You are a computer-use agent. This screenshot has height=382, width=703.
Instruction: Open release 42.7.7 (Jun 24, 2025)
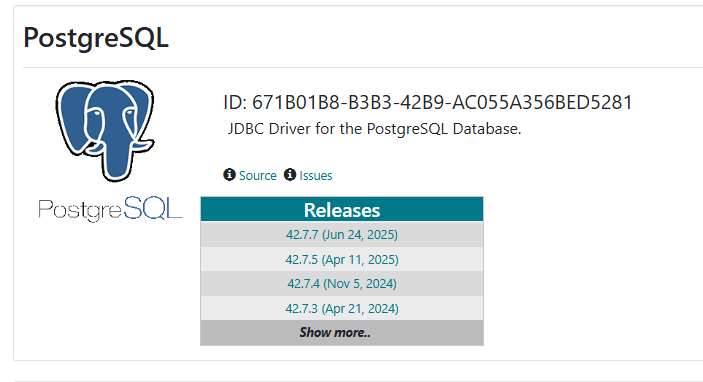click(342, 234)
